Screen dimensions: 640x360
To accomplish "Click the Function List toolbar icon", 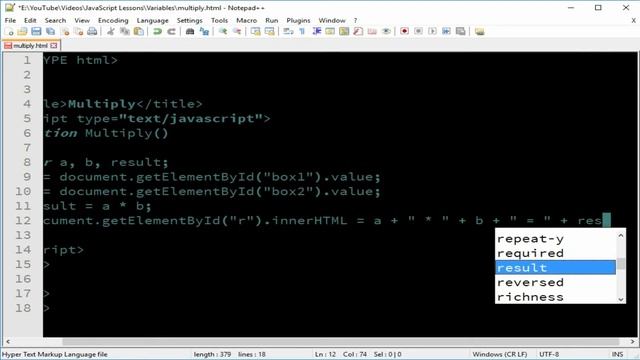I will [x=358, y=31].
